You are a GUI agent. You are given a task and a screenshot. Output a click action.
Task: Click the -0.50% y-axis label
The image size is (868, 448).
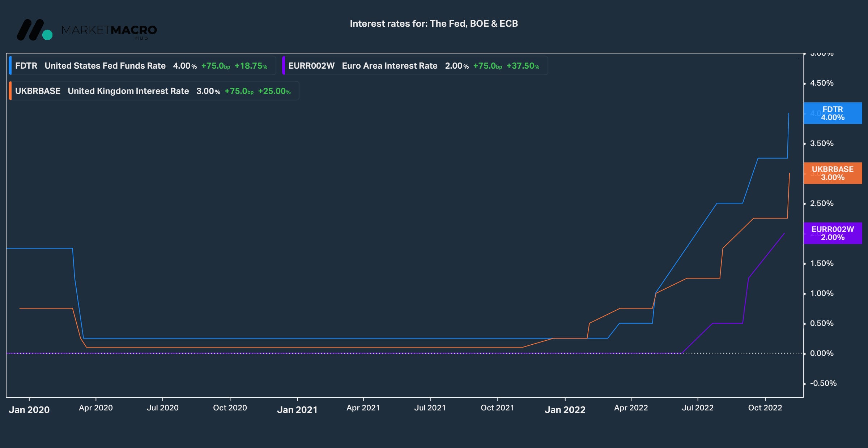coord(823,383)
